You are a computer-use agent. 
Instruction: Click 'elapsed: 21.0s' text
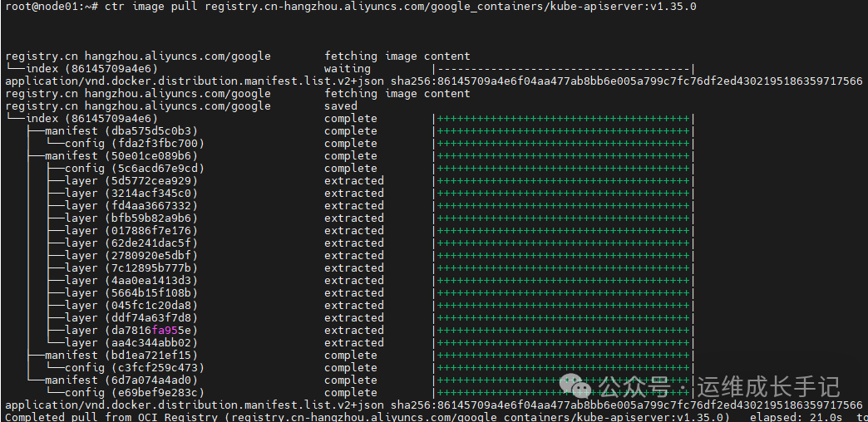coord(796,416)
